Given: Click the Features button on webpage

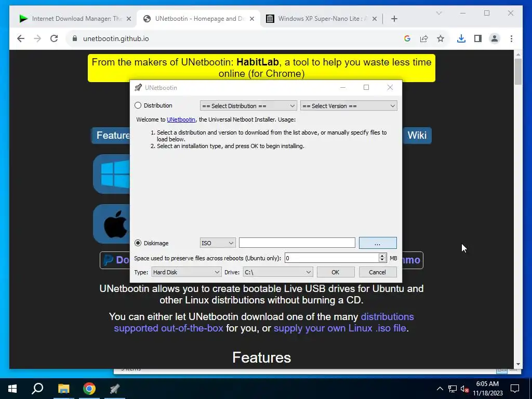Looking at the screenshot, I should pos(111,136).
